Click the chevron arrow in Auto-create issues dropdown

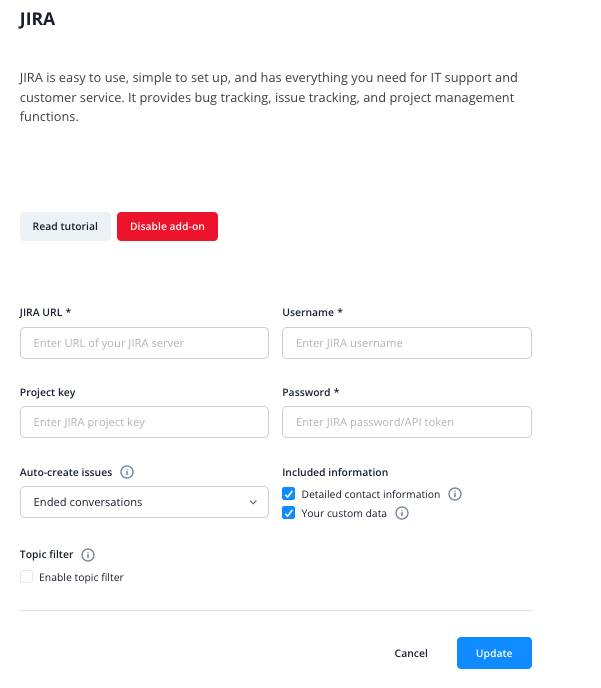point(253,502)
